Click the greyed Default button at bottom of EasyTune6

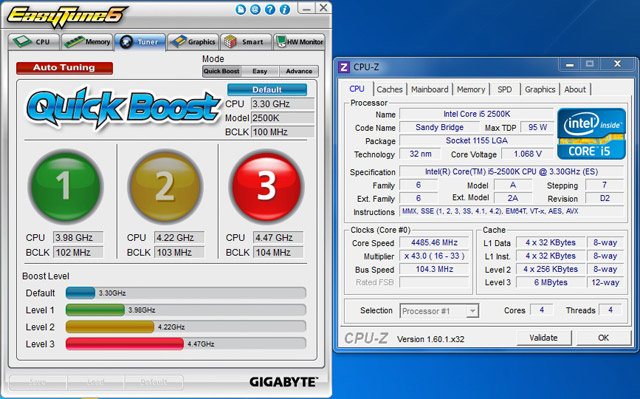153,382
